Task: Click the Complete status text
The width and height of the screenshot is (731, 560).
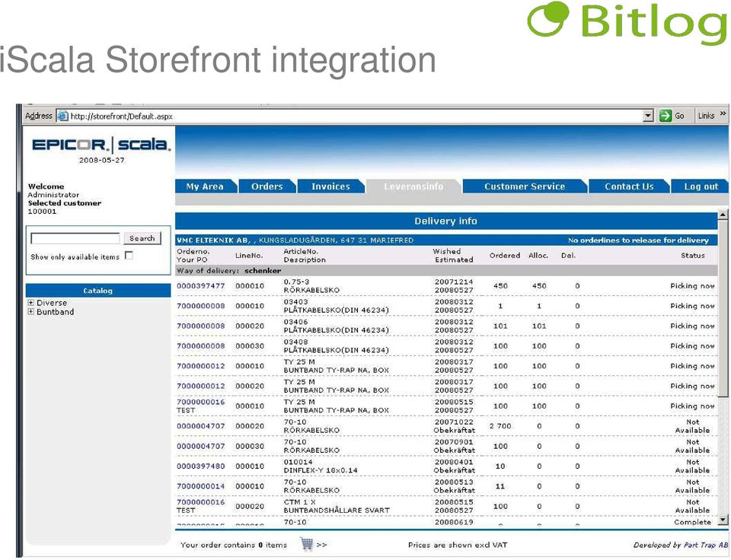Action: coord(692,522)
